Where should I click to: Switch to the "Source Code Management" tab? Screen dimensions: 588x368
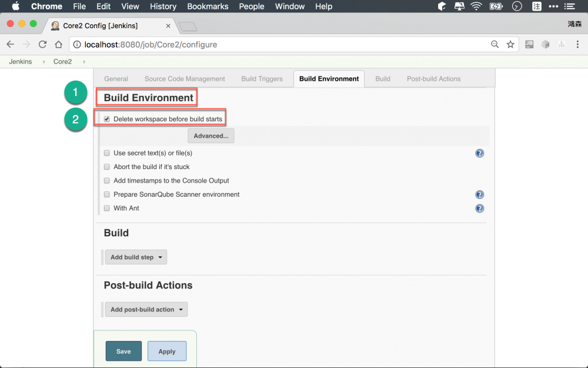coord(185,78)
